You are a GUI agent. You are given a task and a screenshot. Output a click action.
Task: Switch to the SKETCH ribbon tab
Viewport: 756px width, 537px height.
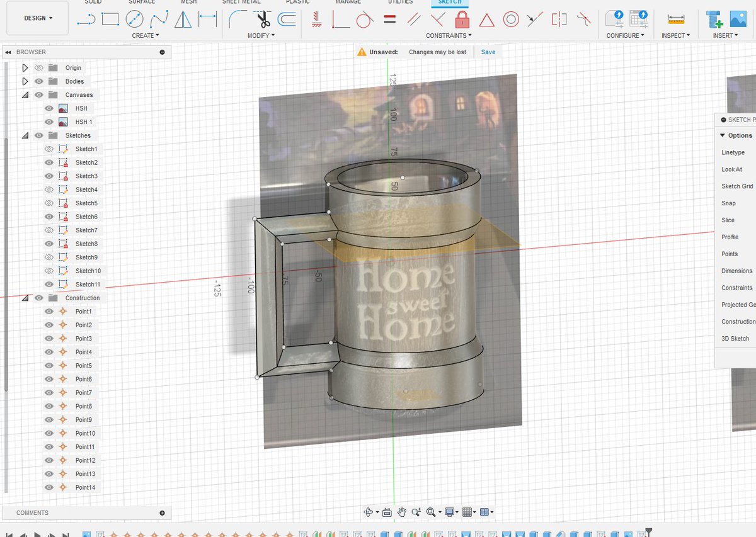450,3
